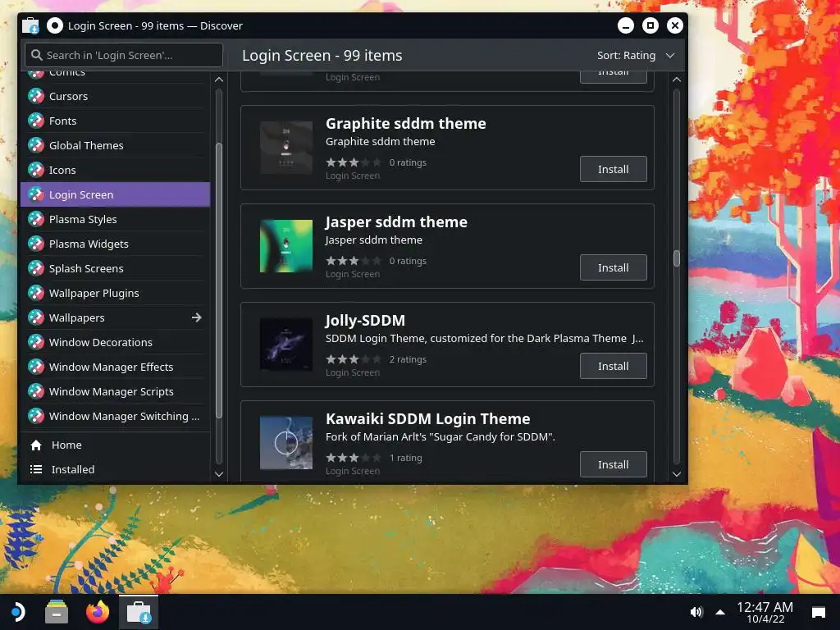Click the search magnifier icon
This screenshot has height=630, width=840.
pos(36,55)
